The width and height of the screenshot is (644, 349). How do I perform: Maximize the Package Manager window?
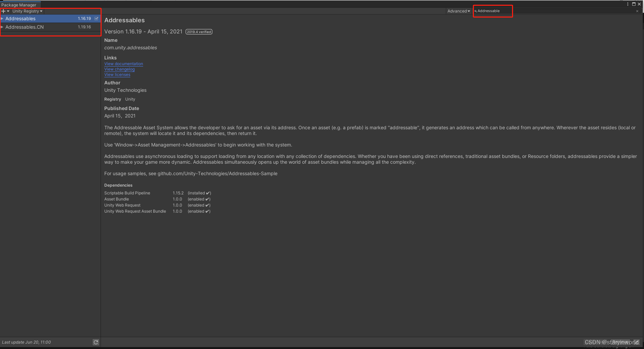click(634, 4)
